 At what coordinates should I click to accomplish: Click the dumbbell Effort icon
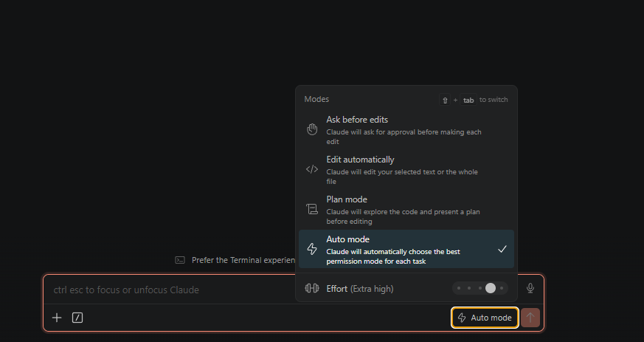tap(312, 288)
